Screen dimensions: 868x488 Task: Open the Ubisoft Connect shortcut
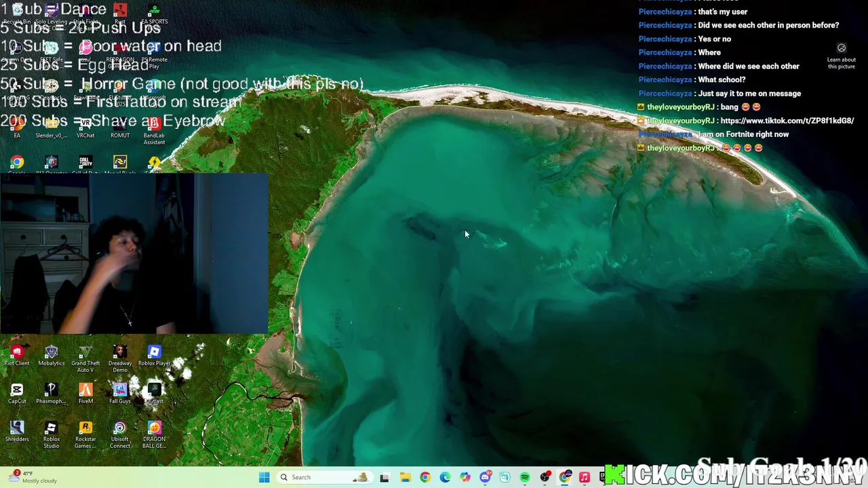point(120,434)
